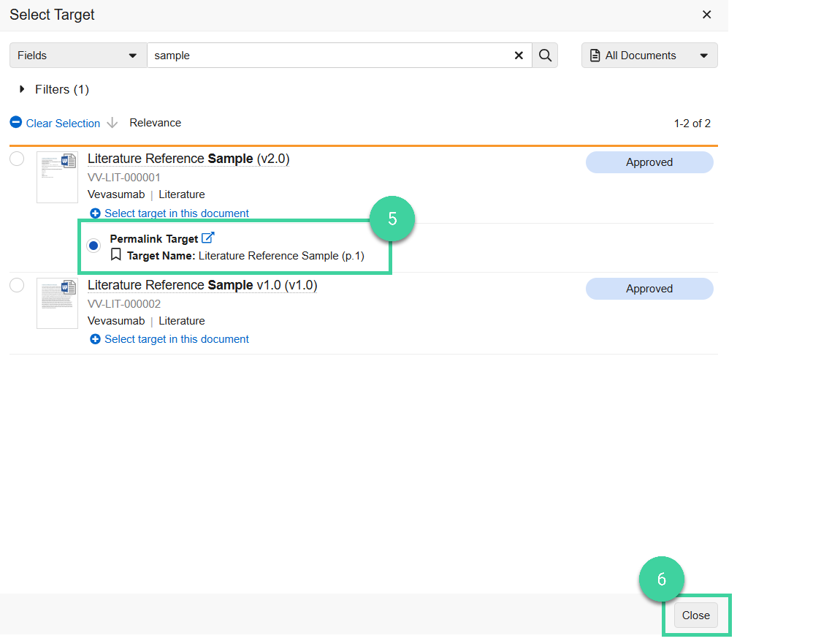Click the document icon in All Documents
This screenshot has height=644, width=840.
click(x=595, y=56)
